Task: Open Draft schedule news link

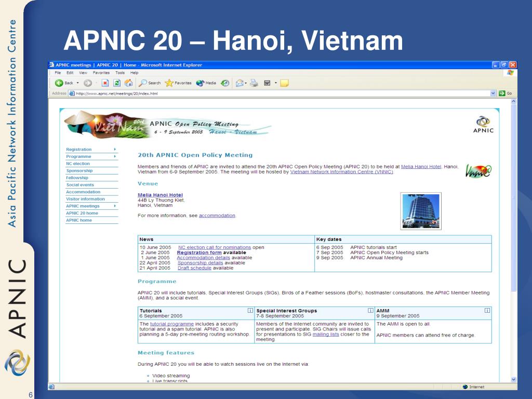Action: tap(194, 268)
